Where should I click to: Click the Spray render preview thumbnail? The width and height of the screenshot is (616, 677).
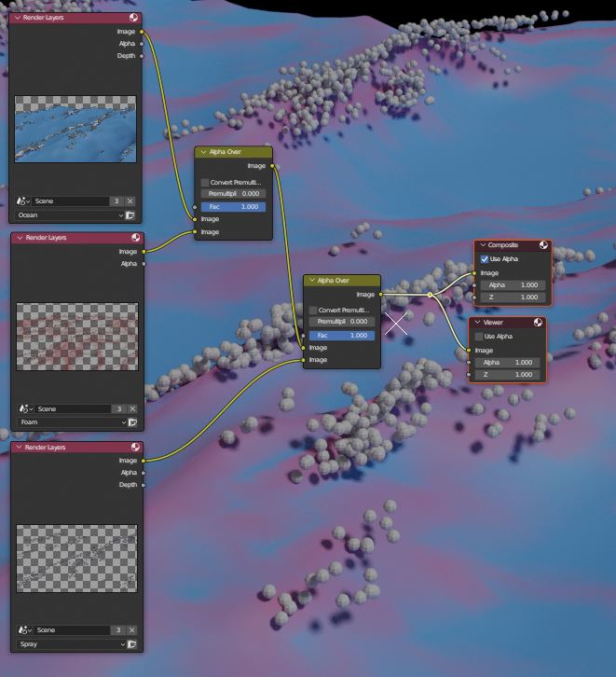click(75, 558)
